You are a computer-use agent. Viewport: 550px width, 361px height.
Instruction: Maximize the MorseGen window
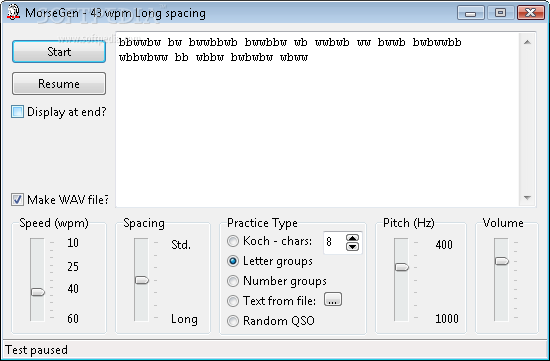click(500, 13)
